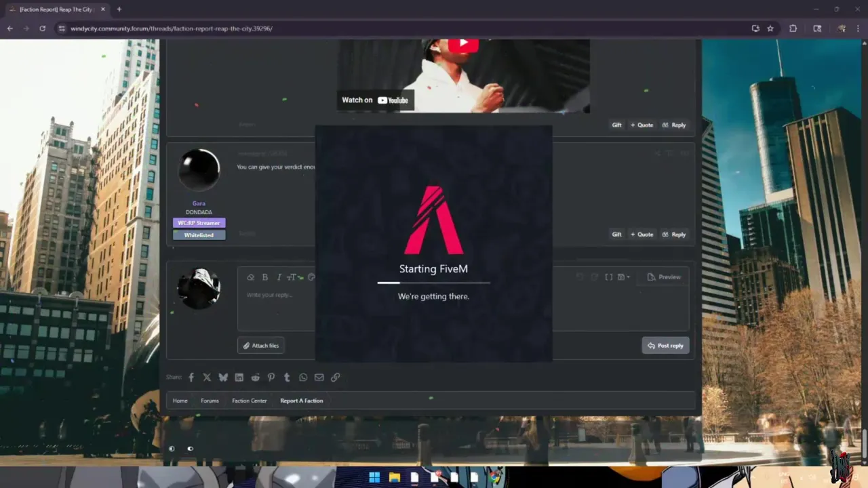
Task: Quote the video post
Action: tap(642, 125)
